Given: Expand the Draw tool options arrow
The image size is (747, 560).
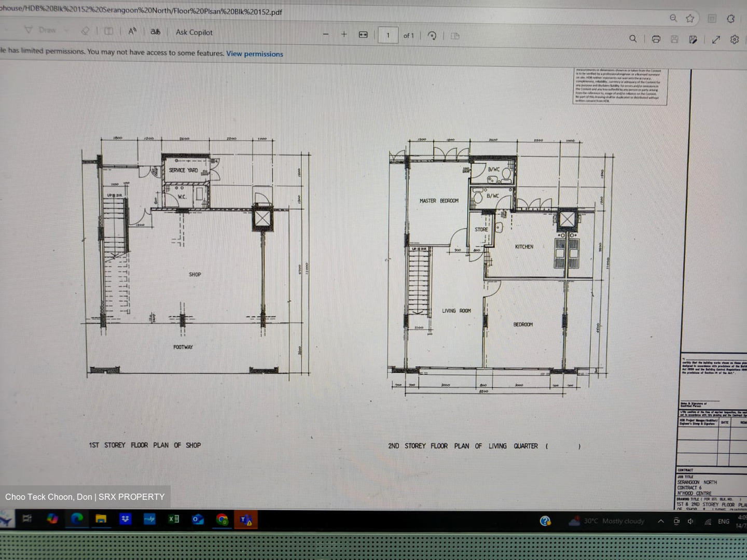Looking at the screenshot, I should tap(66, 30).
